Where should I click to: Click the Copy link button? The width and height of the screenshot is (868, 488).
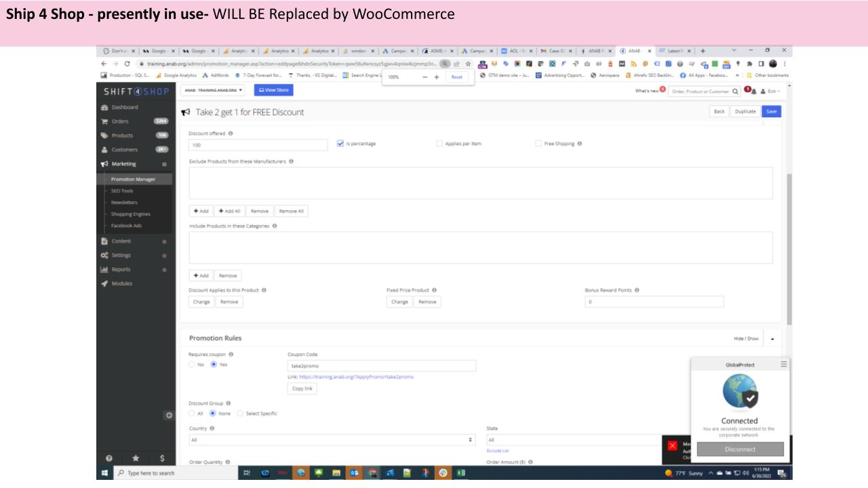[x=302, y=388]
